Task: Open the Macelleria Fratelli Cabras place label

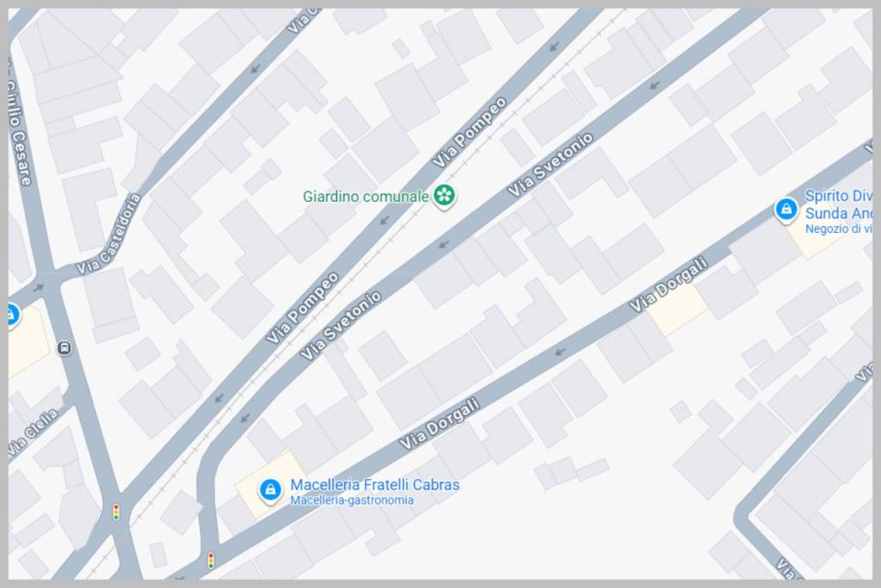Action: tap(375, 485)
